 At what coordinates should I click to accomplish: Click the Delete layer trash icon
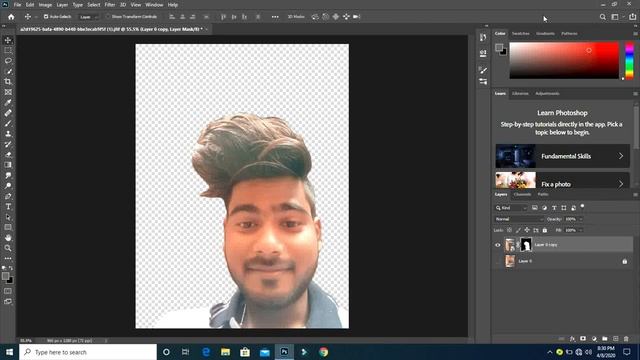click(x=626, y=339)
